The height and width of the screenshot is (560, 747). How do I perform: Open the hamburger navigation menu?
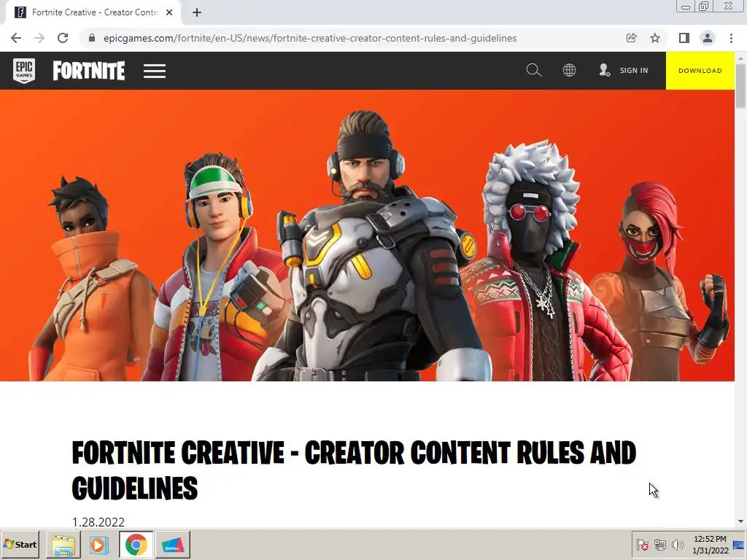click(155, 71)
